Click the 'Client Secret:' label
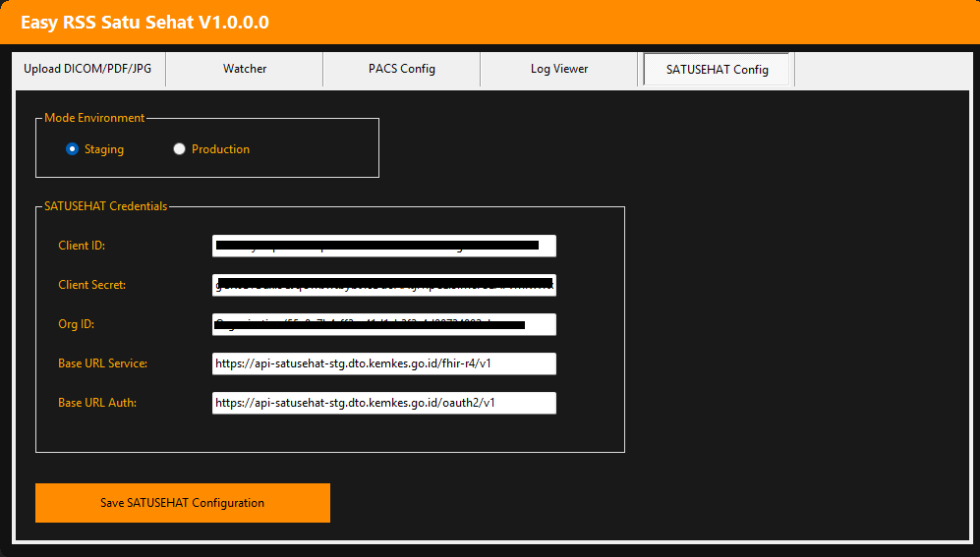The height and width of the screenshot is (557, 980). pos(91,285)
